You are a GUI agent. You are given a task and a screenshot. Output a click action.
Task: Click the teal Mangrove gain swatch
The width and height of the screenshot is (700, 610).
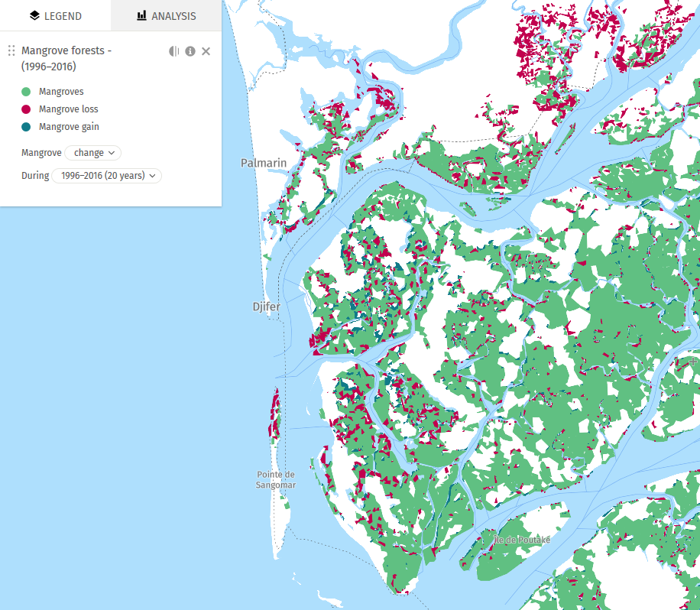26,127
